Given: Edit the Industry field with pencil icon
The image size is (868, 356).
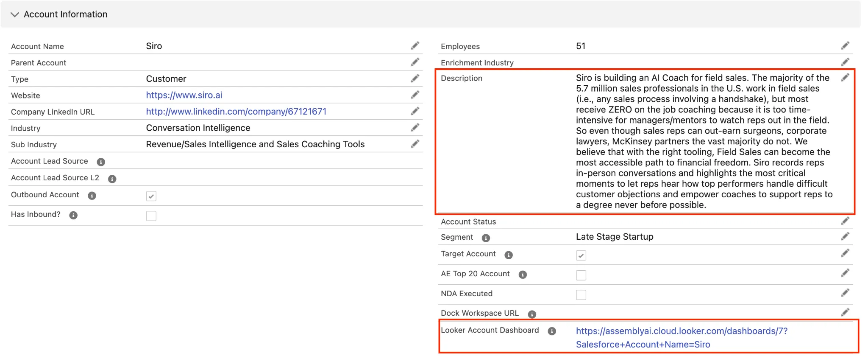Looking at the screenshot, I should 415,128.
